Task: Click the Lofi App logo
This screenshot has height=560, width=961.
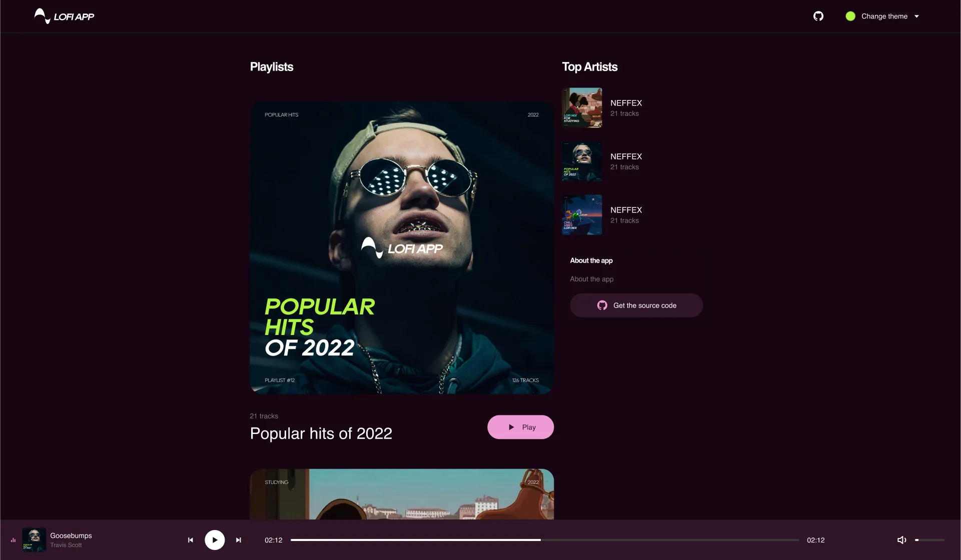Action: pyautogui.click(x=64, y=15)
